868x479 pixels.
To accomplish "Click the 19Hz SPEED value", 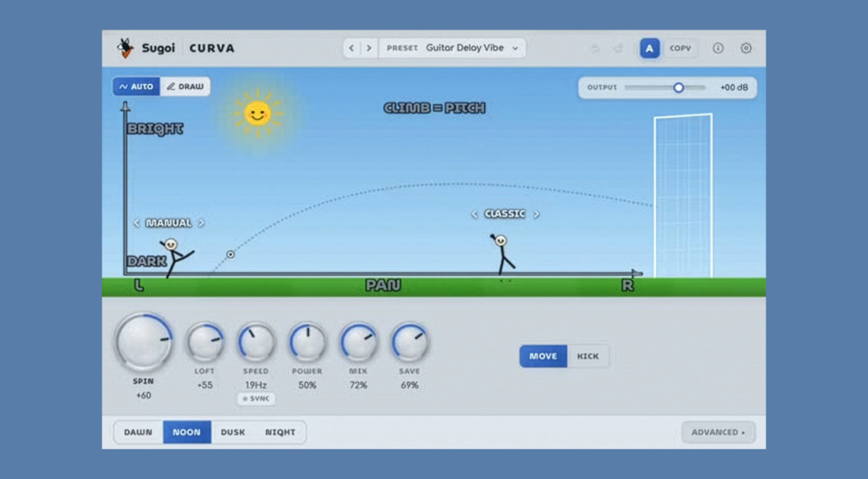I will tap(256, 385).
